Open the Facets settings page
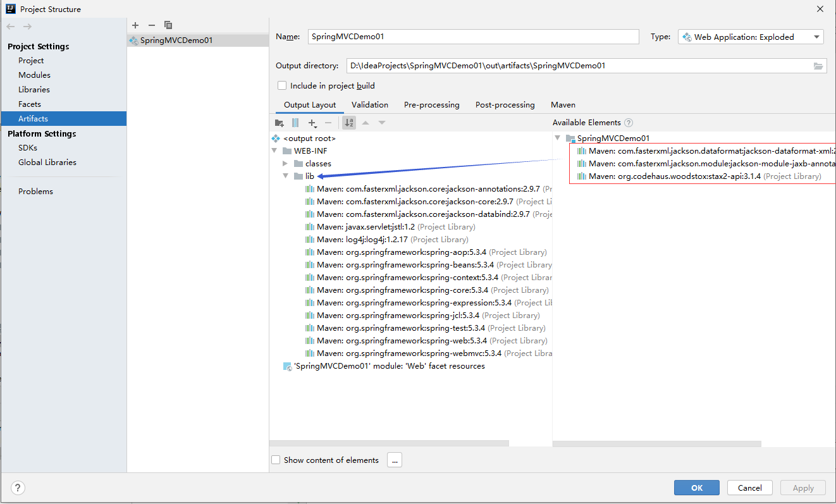This screenshot has height=504, width=836. [x=30, y=104]
